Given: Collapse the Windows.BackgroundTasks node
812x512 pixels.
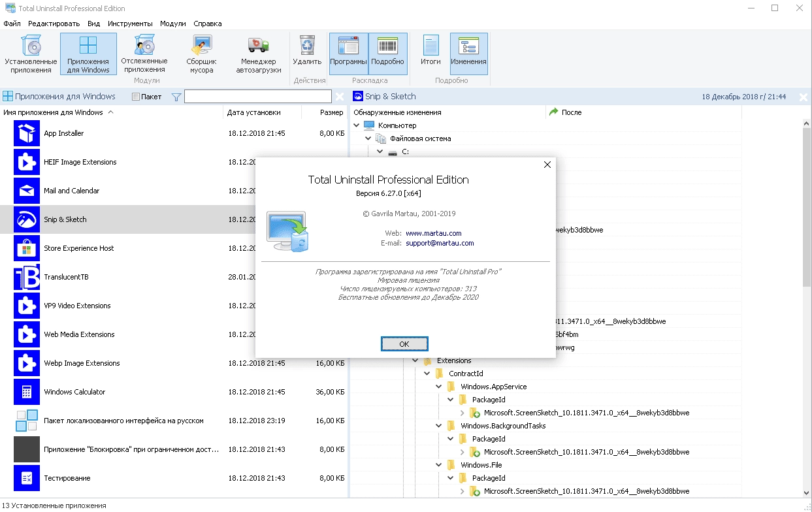Looking at the screenshot, I should point(439,426).
